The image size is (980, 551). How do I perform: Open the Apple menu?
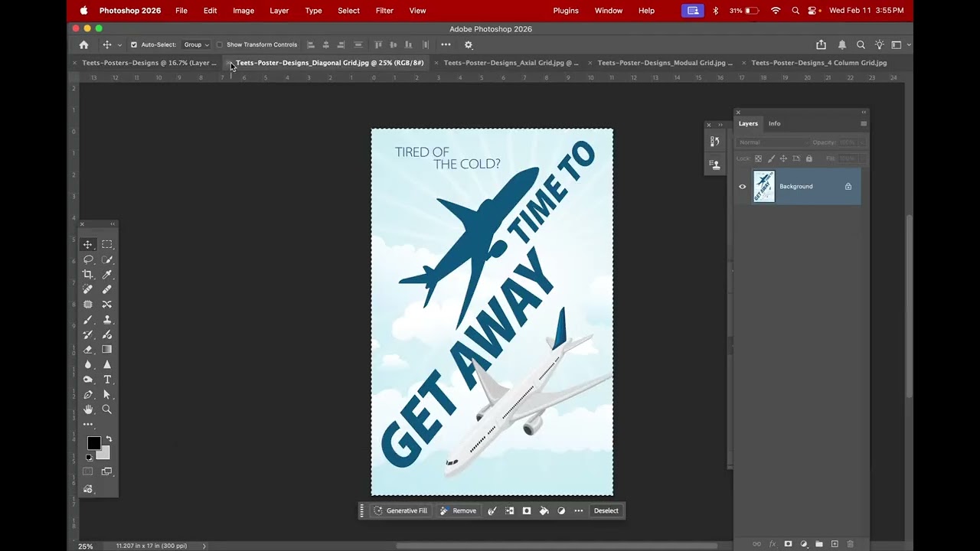[x=83, y=11]
